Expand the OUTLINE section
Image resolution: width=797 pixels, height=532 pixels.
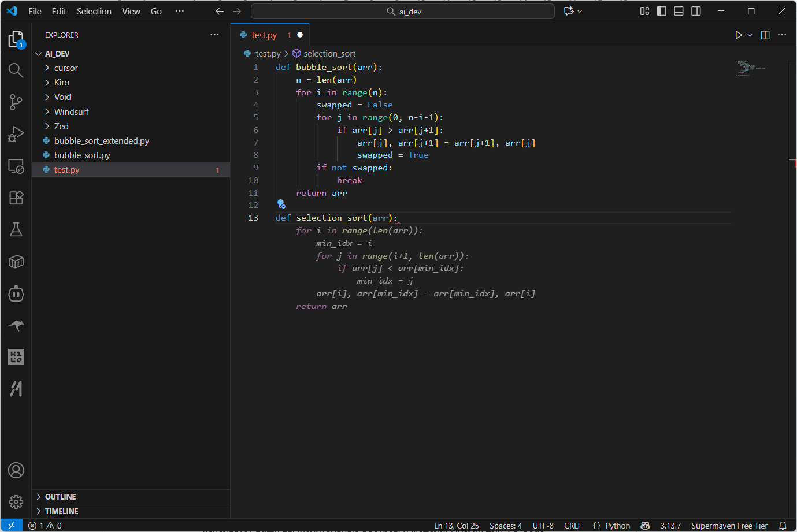tap(60, 497)
